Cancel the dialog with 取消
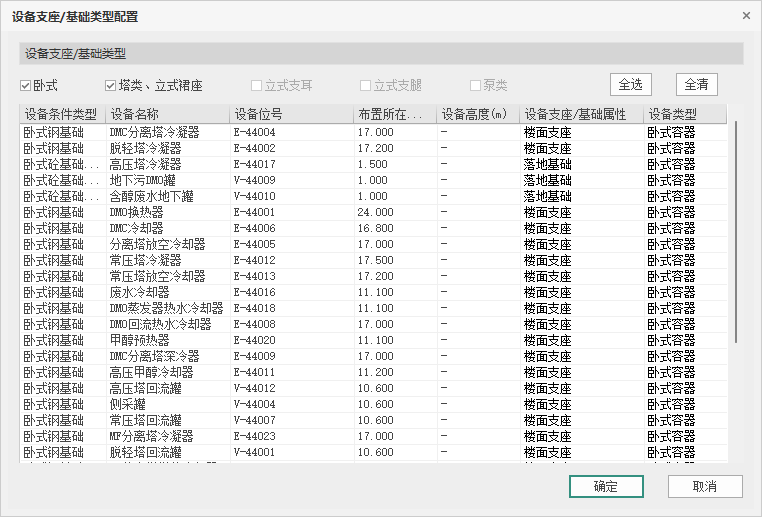762x517 pixels. (x=705, y=486)
